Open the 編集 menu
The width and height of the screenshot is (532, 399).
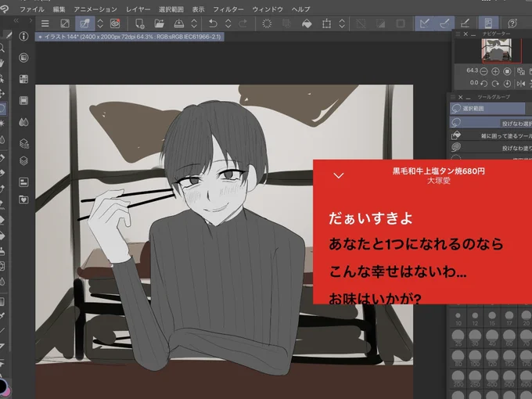[x=59, y=9]
